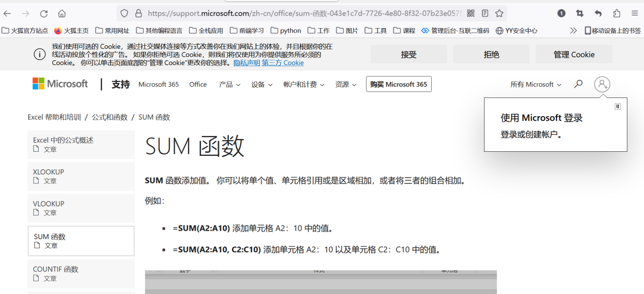Screen dimensions: 644x294
Task: Click 购买 Microsoft 365 button
Action: (x=399, y=84)
